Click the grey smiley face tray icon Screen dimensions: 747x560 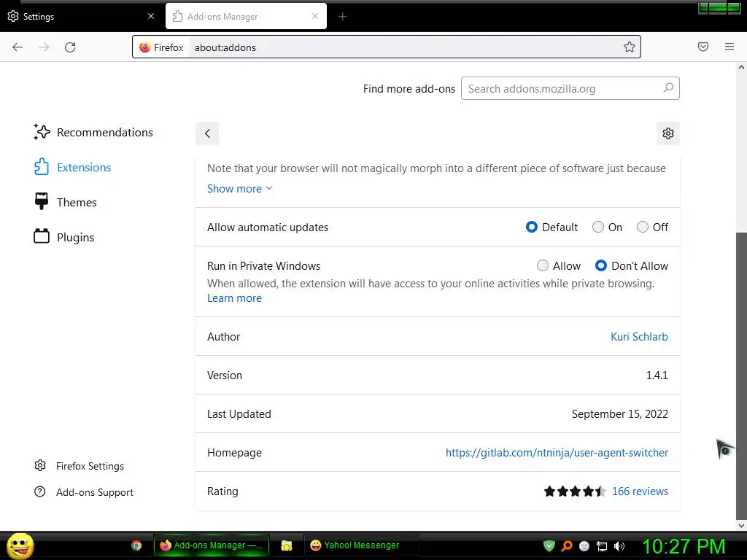point(584,546)
